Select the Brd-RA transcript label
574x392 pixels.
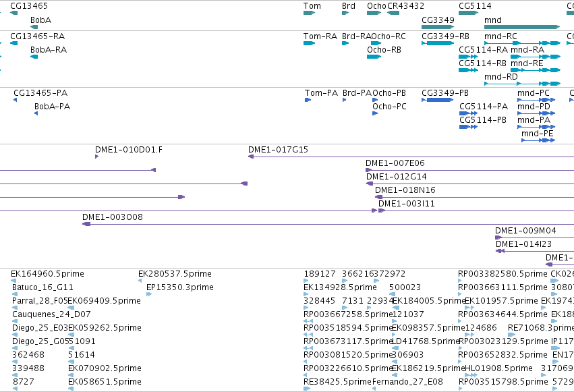pyautogui.click(x=357, y=36)
